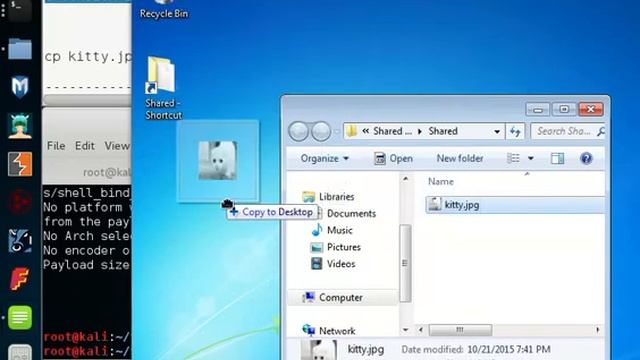
Task: Click the Open button in the toolbar
Action: click(393, 158)
